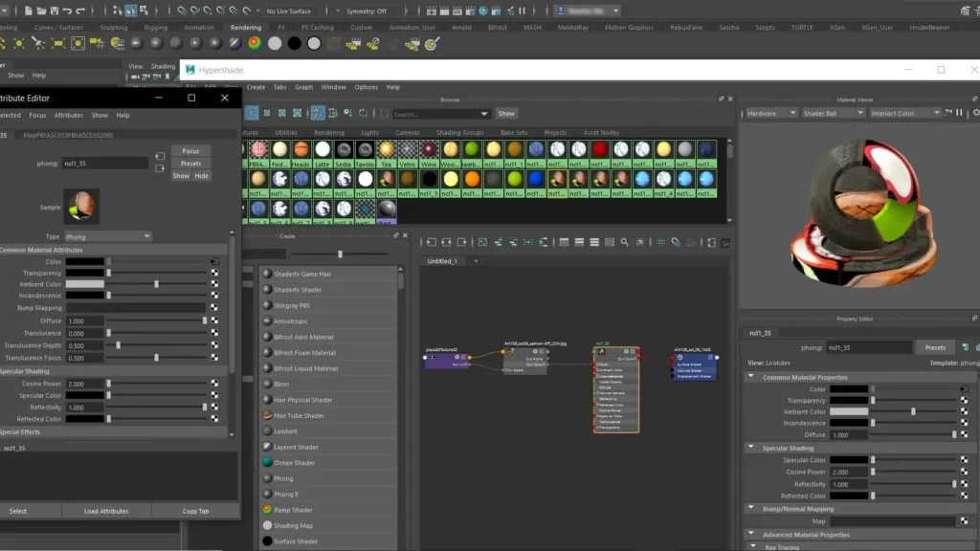Click input and output connections graph icon
Viewport: 980px width, 551px height.
(446, 242)
